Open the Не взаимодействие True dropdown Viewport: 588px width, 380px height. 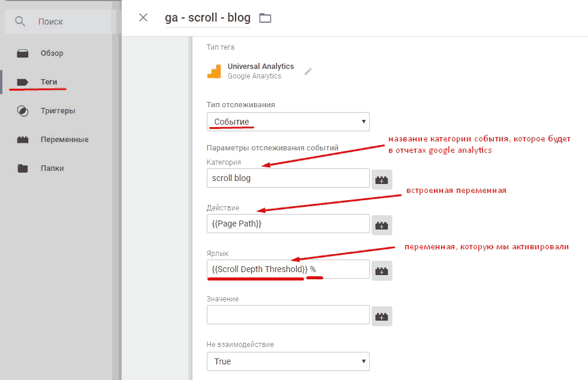point(288,361)
